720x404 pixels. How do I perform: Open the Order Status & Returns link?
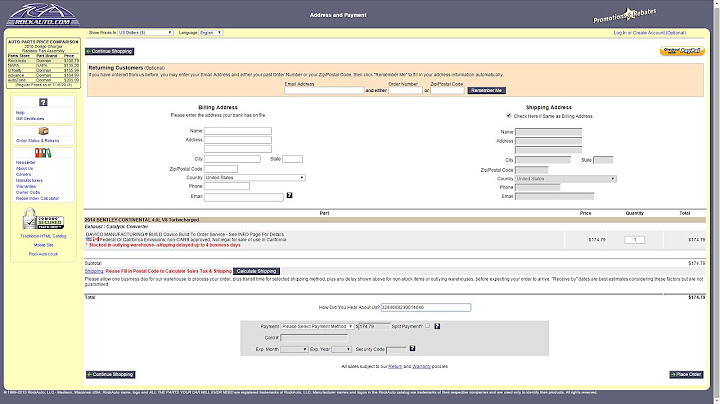38,140
